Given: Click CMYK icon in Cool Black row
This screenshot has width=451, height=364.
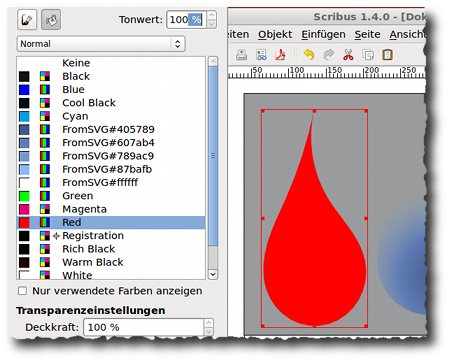Looking at the screenshot, I should 45,103.
